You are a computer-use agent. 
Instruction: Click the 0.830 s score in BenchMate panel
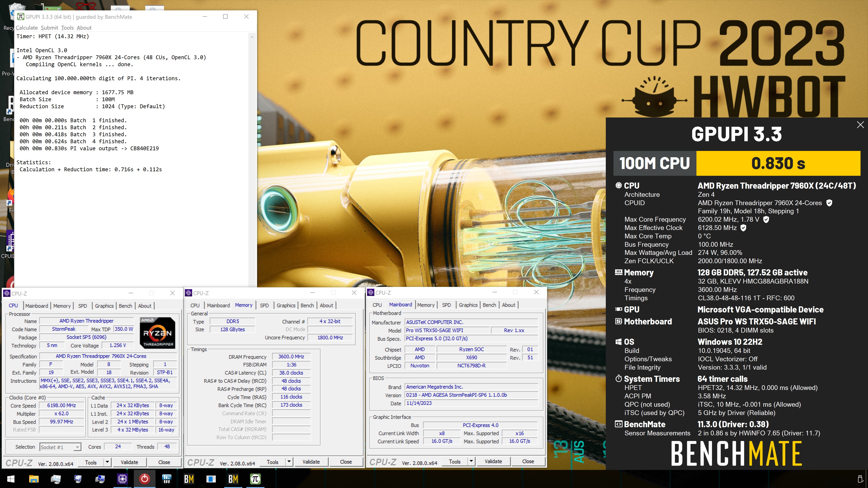click(x=778, y=163)
